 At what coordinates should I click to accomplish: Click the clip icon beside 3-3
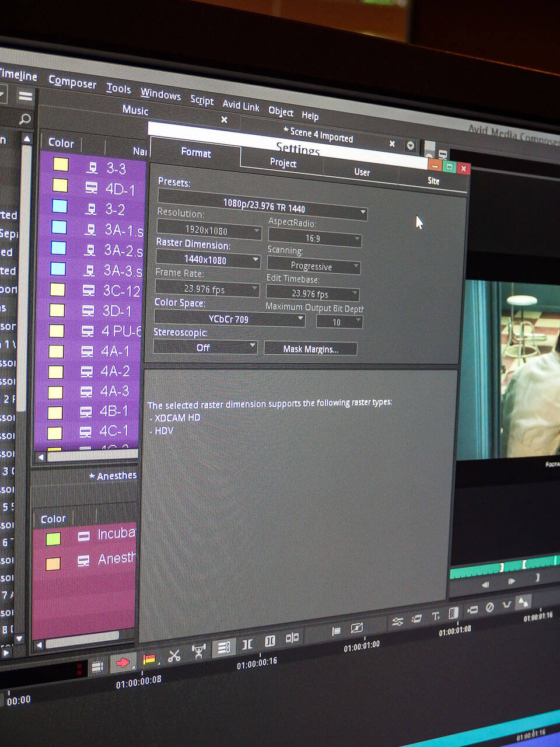(92, 167)
